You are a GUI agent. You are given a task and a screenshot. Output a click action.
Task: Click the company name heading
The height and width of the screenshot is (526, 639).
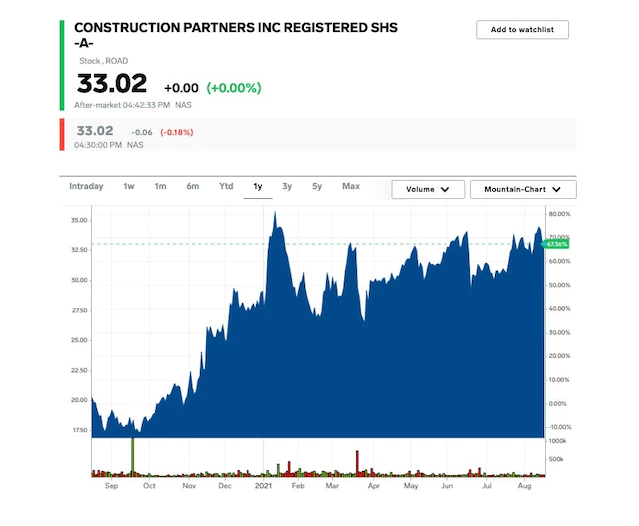[236, 35]
